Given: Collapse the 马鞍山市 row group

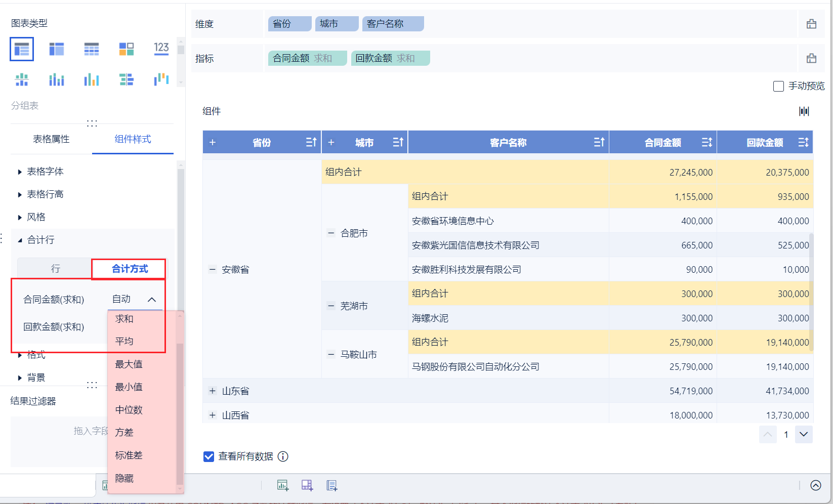Looking at the screenshot, I should point(331,355).
